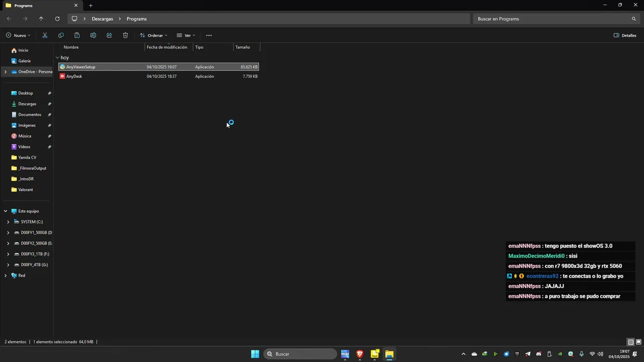
Task: Click the Rename icon in toolbar
Action: click(x=93, y=35)
